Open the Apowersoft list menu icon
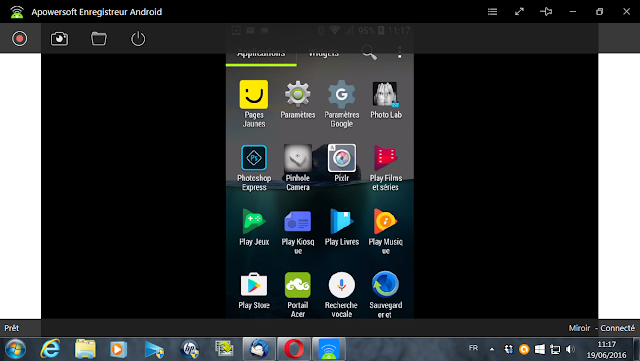 (x=492, y=11)
